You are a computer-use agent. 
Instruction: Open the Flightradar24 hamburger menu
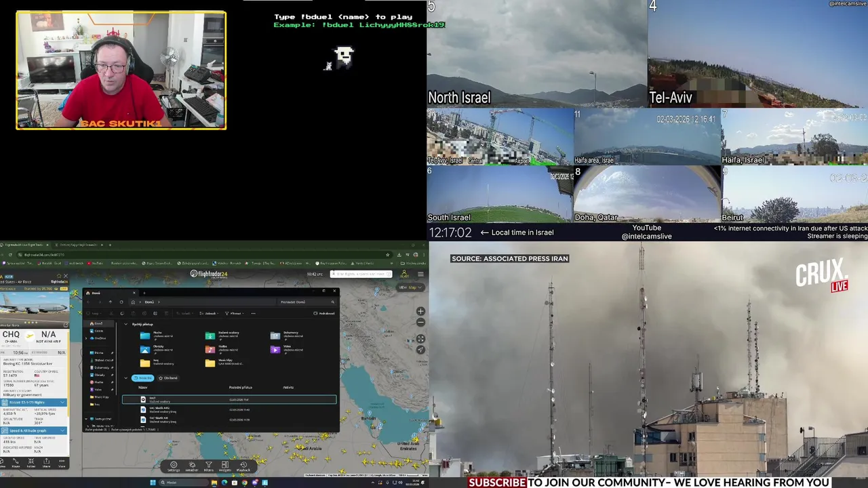(420, 274)
